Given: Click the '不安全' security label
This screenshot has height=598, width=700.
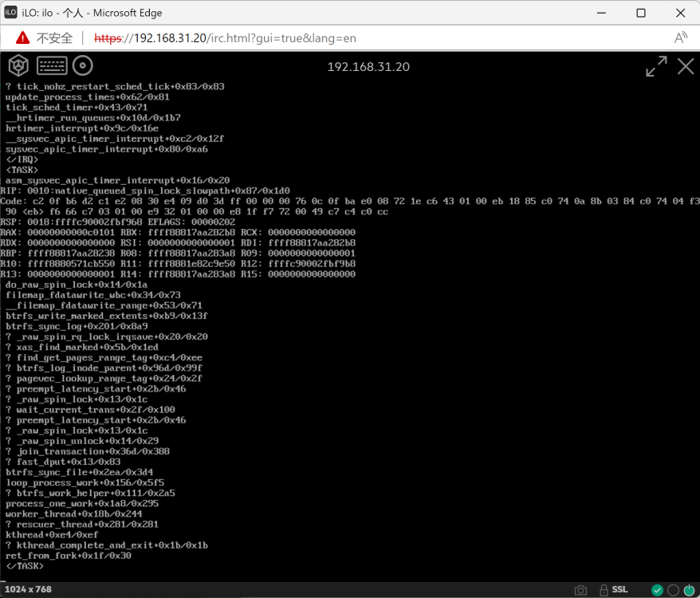Looking at the screenshot, I should (54, 38).
